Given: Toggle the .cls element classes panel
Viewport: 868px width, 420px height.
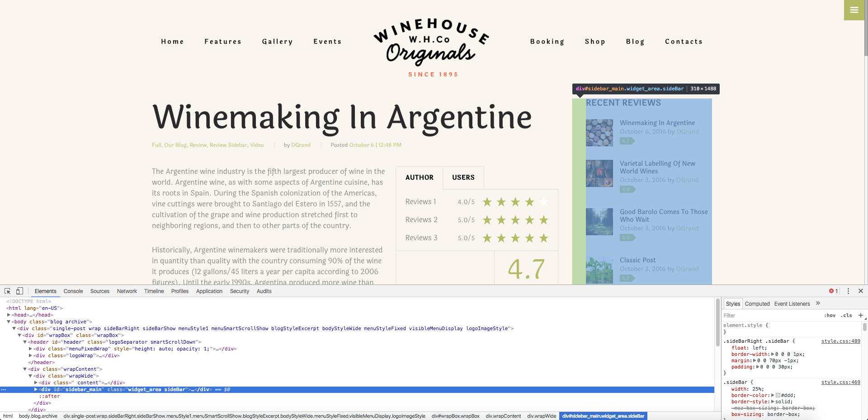Looking at the screenshot, I should coord(847,316).
